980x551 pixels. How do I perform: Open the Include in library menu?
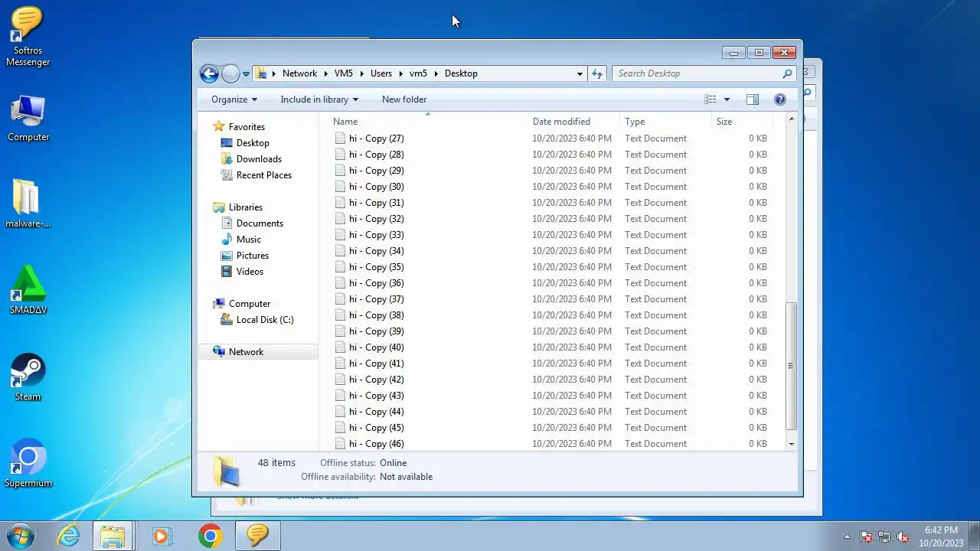coord(319,99)
